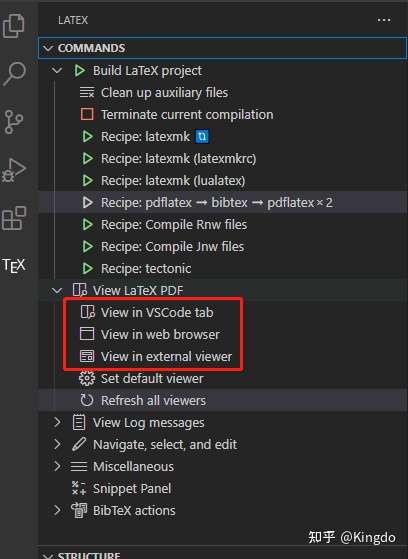Open Run and Debug icon
Image resolution: width=408 pixels, height=559 pixels.
[14, 170]
